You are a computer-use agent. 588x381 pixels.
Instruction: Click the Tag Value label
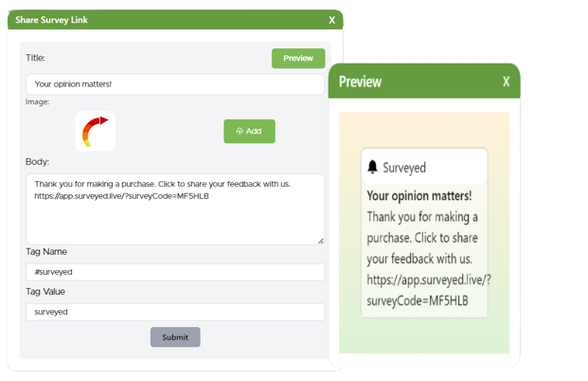click(45, 292)
